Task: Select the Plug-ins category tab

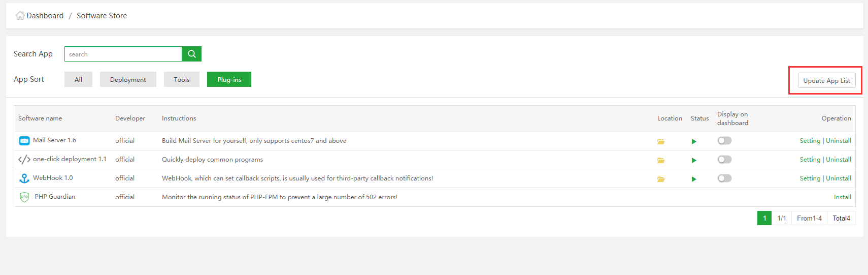Action: tap(229, 79)
